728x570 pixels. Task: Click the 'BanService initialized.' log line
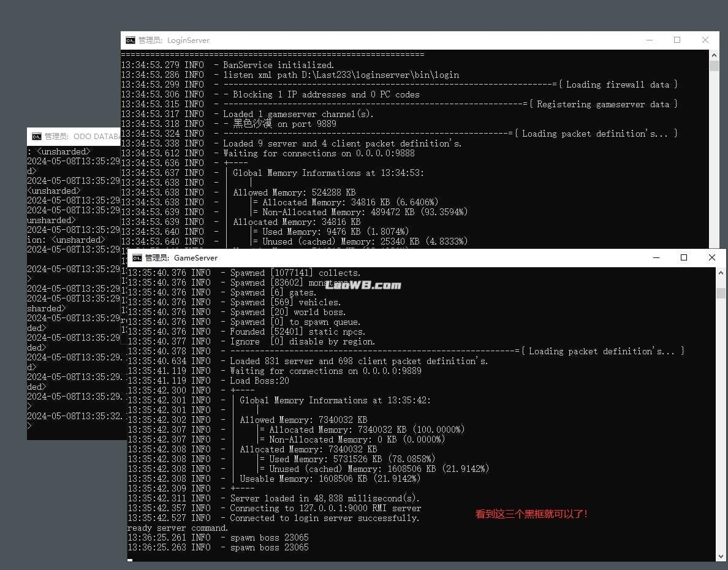[227, 65]
